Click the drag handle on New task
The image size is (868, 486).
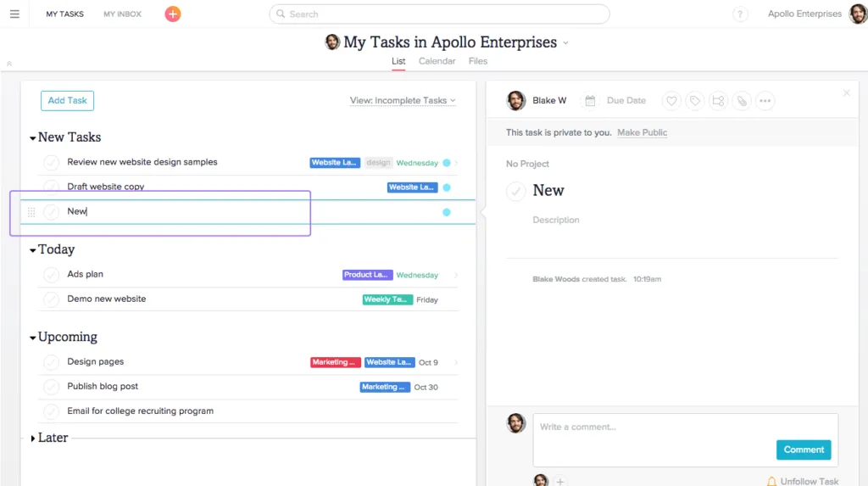point(31,212)
